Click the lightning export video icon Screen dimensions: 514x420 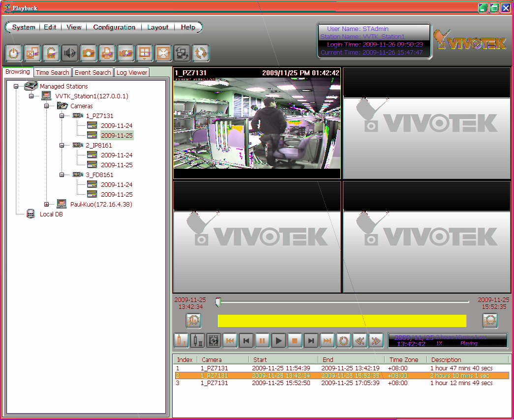125,53
